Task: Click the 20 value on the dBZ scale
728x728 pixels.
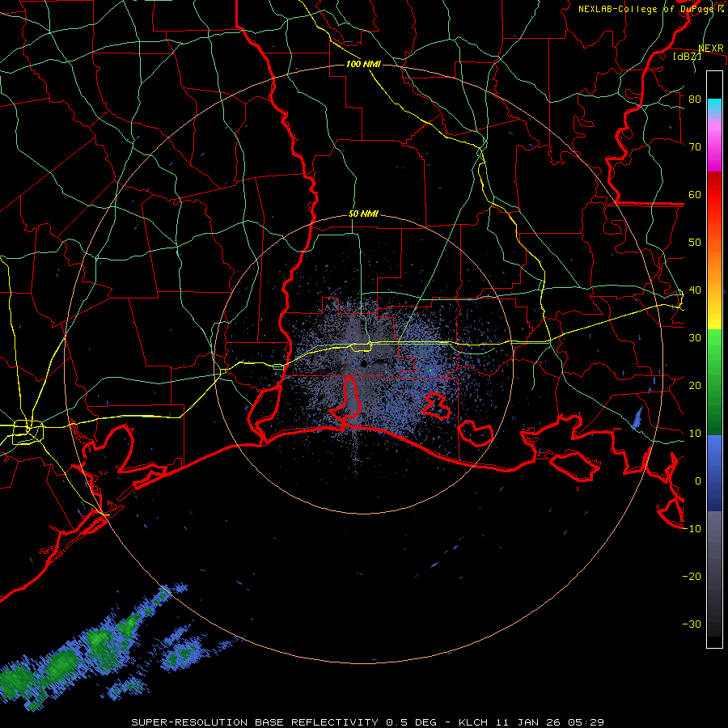Action: pyautogui.click(x=695, y=386)
